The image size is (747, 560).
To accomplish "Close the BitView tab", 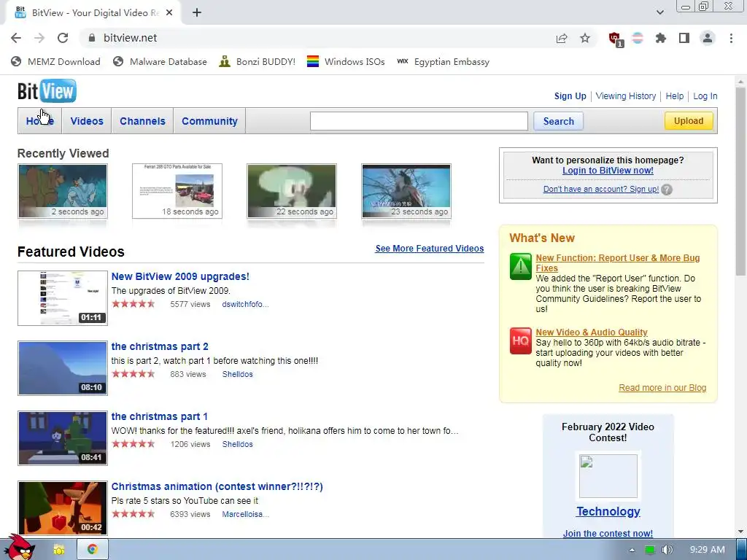I will click(x=169, y=13).
